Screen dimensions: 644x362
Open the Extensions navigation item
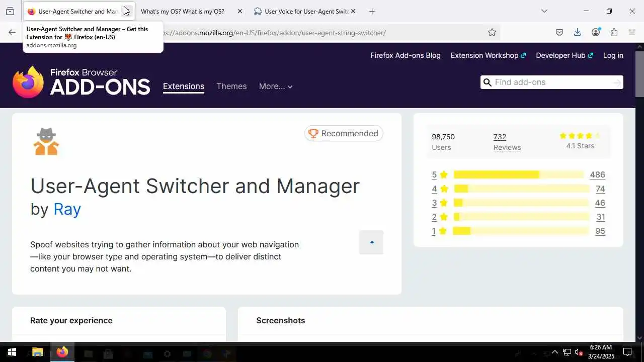[x=184, y=86]
